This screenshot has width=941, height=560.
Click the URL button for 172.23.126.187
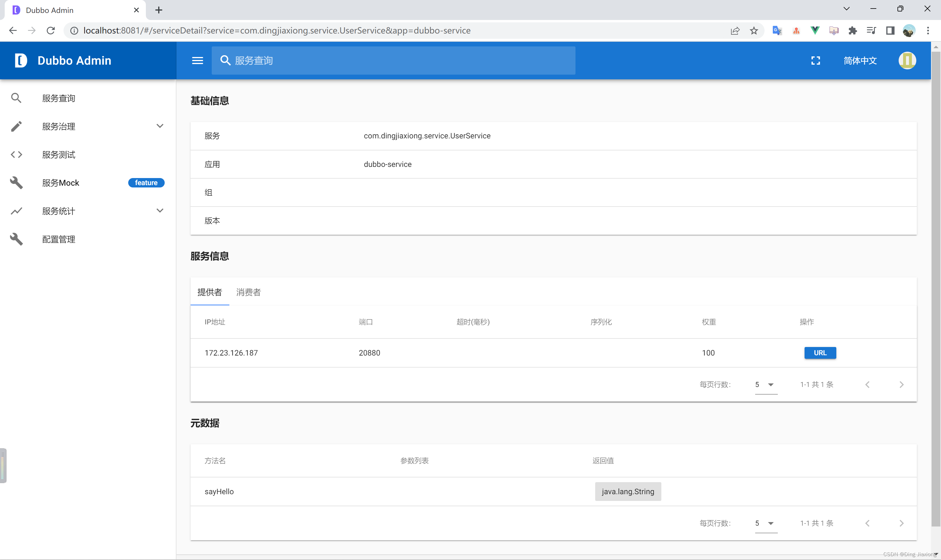(820, 353)
